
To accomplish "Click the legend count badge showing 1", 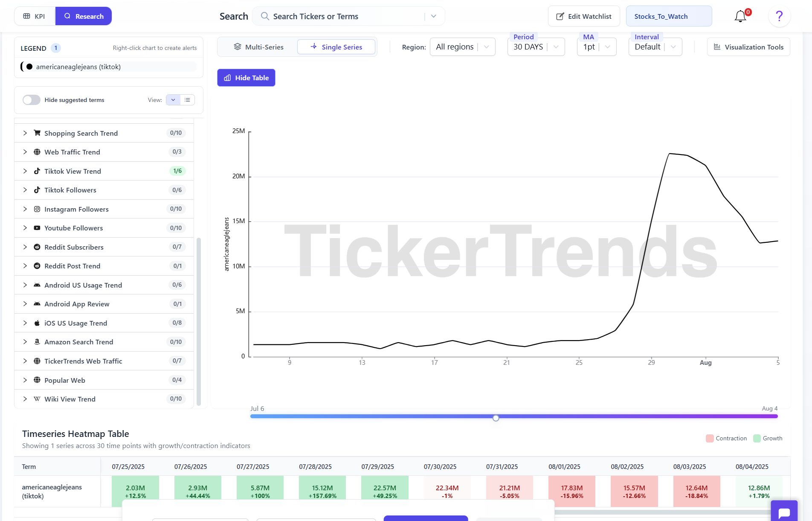I will tap(56, 48).
